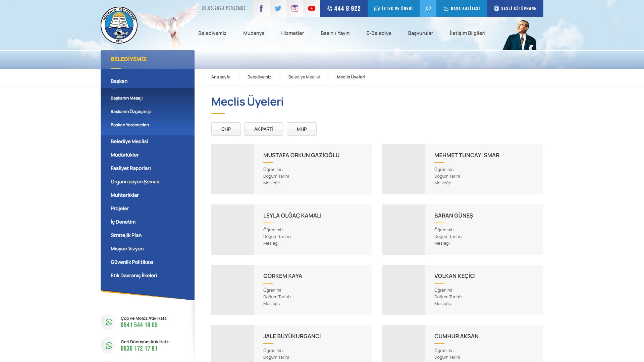Open İletişim Bilgileri menu
Screen dimensions: 644x362
[468, 33]
